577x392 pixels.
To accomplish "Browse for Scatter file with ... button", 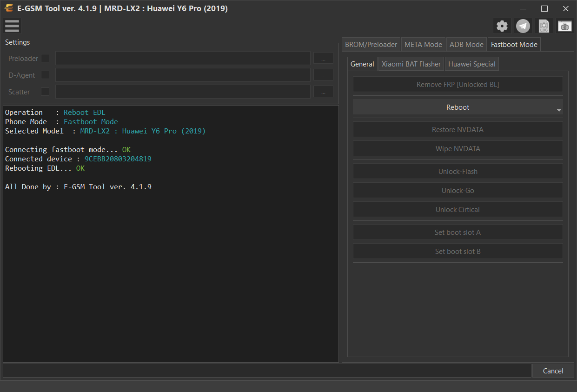I will click(x=323, y=92).
